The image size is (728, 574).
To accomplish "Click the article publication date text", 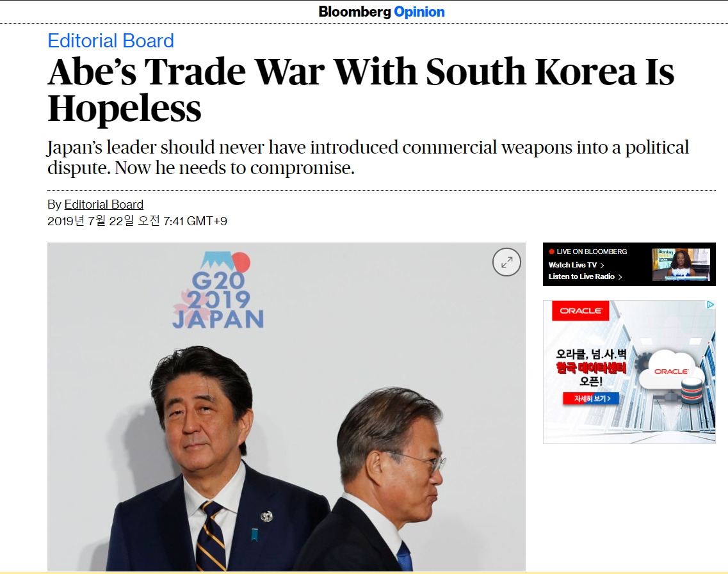I will pyautogui.click(x=137, y=221).
